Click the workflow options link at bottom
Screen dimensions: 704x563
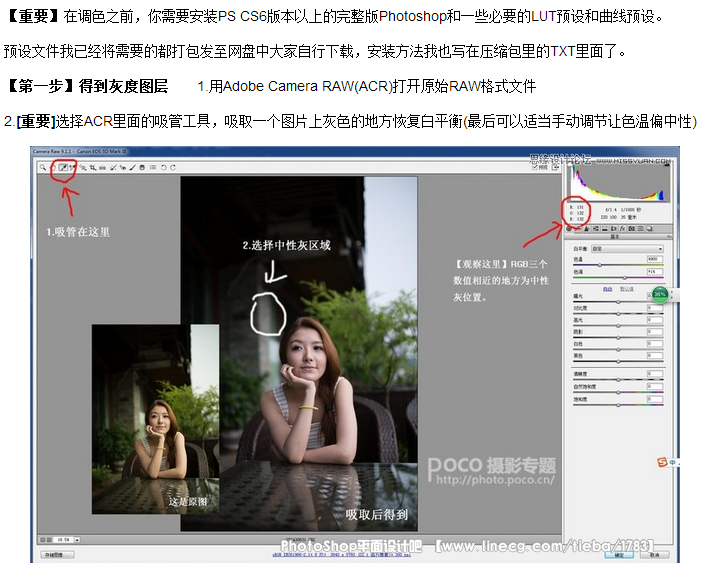[x=341, y=555]
